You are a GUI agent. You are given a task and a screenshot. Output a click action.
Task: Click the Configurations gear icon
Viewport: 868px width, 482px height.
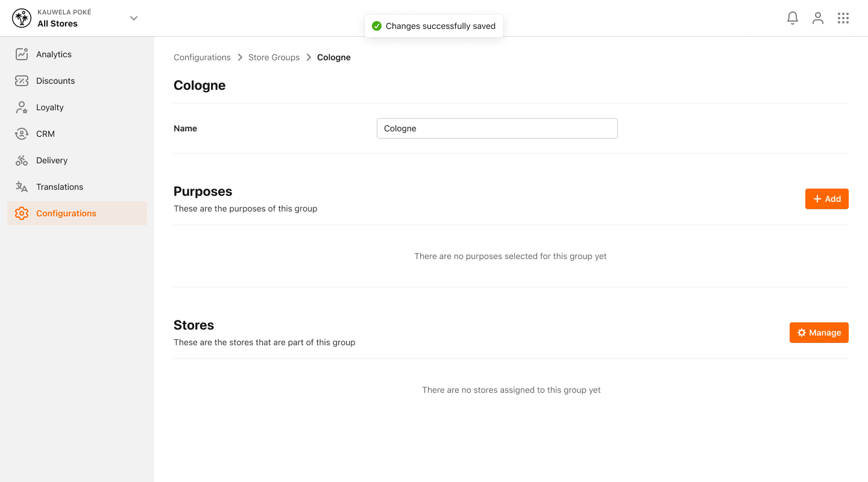22,213
